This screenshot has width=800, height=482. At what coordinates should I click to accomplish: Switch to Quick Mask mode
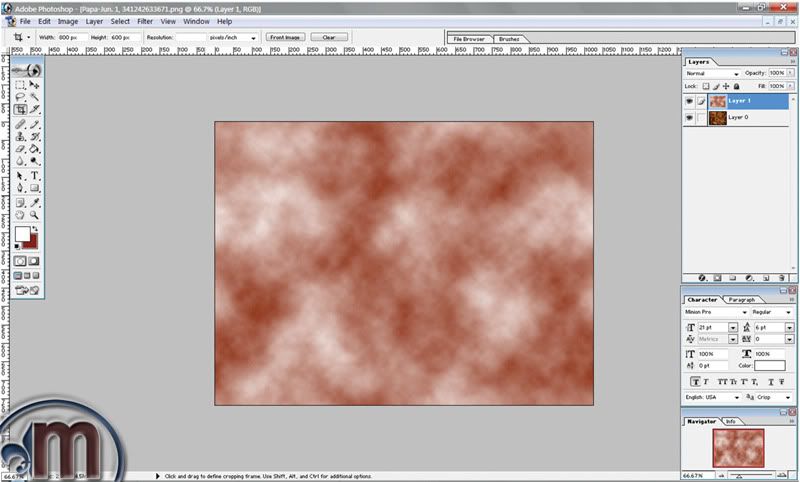34,261
